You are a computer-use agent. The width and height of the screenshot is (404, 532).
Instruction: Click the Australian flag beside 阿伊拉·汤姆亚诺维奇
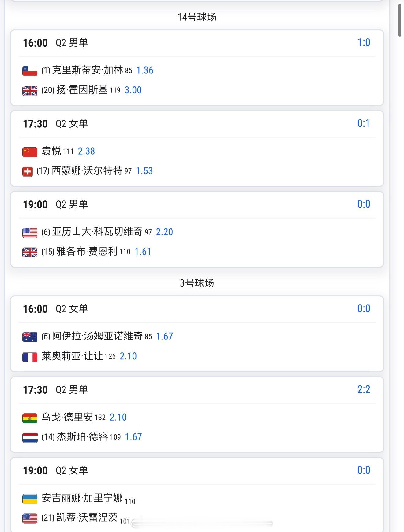click(x=30, y=337)
